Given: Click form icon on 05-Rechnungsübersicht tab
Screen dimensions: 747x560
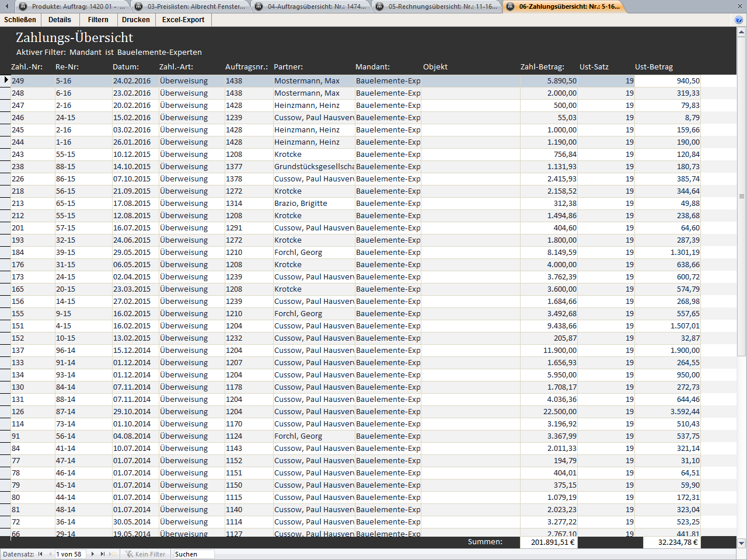Looking at the screenshot, I should click(380, 6).
